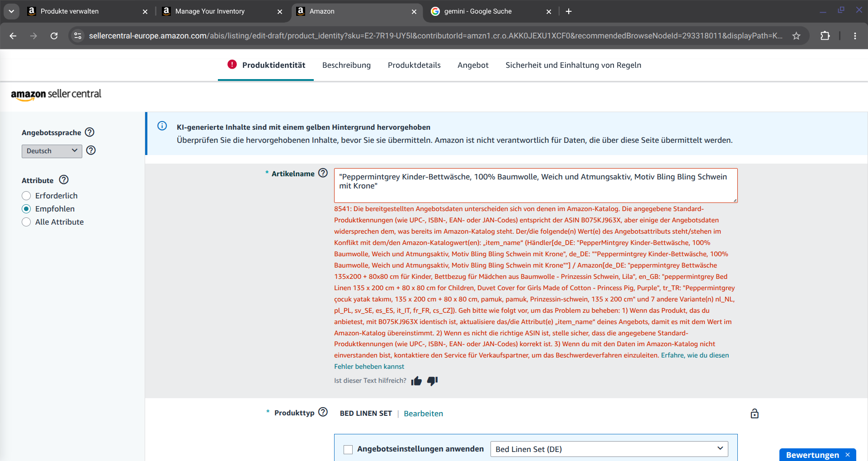This screenshot has width=868, height=461.
Task: Open the Deutsch language dropdown
Action: click(x=52, y=151)
